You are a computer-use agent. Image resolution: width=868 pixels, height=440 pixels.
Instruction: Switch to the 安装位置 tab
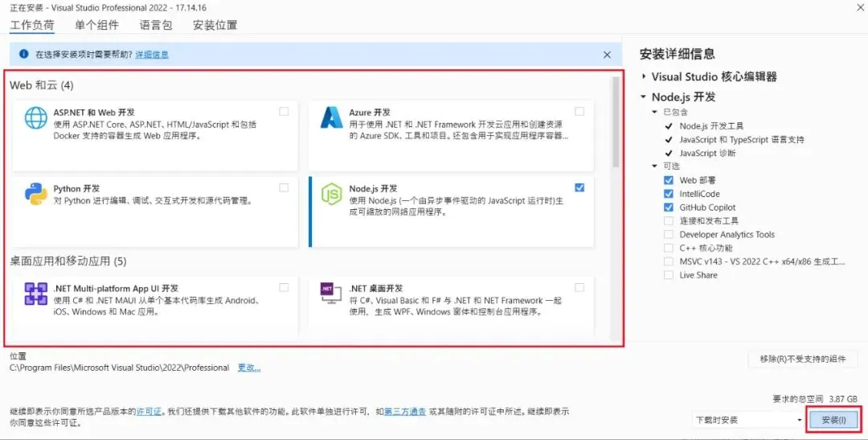[215, 25]
